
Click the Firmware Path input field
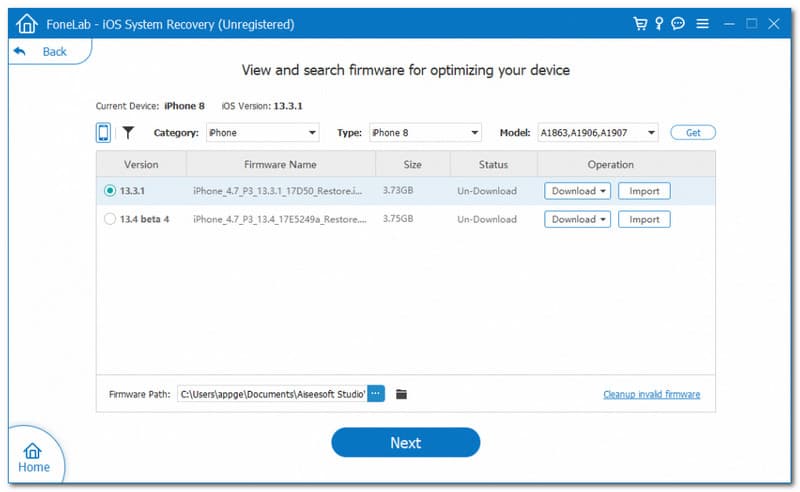click(x=272, y=393)
